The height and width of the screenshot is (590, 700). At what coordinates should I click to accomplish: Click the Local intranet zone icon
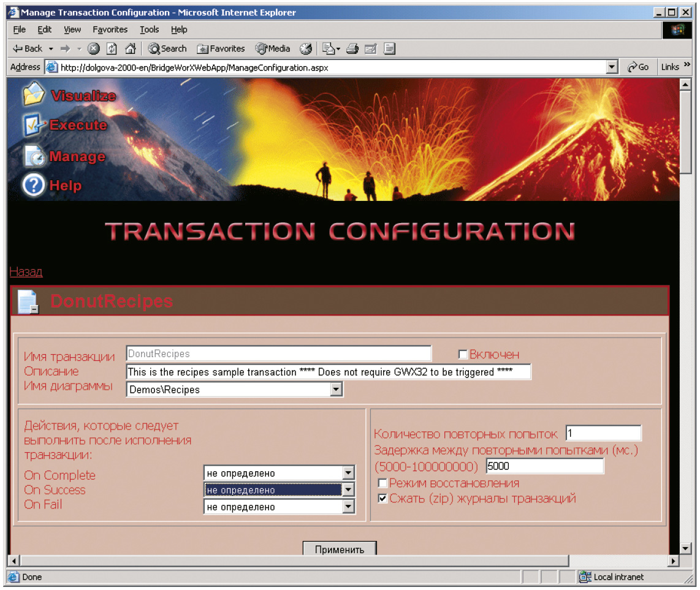pyautogui.click(x=584, y=577)
